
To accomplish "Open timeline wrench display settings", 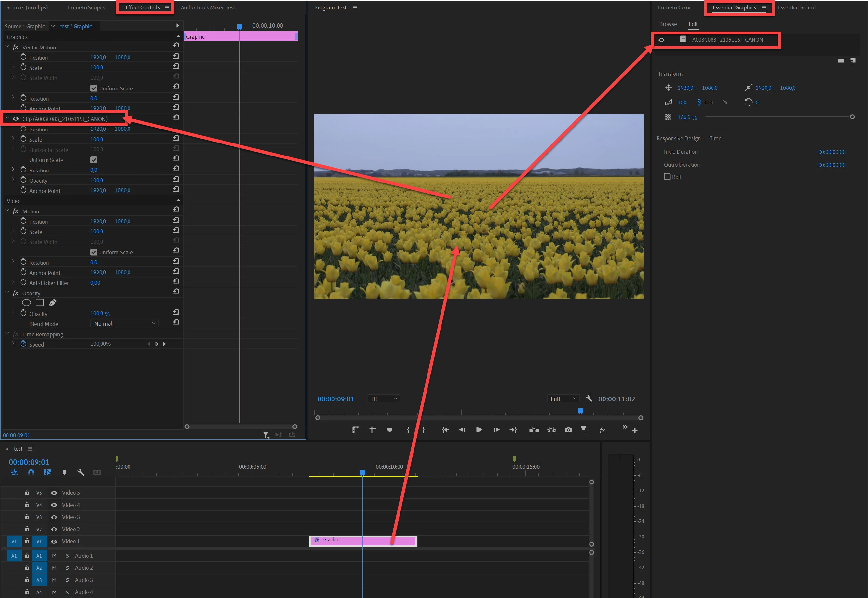I will pyautogui.click(x=81, y=472).
